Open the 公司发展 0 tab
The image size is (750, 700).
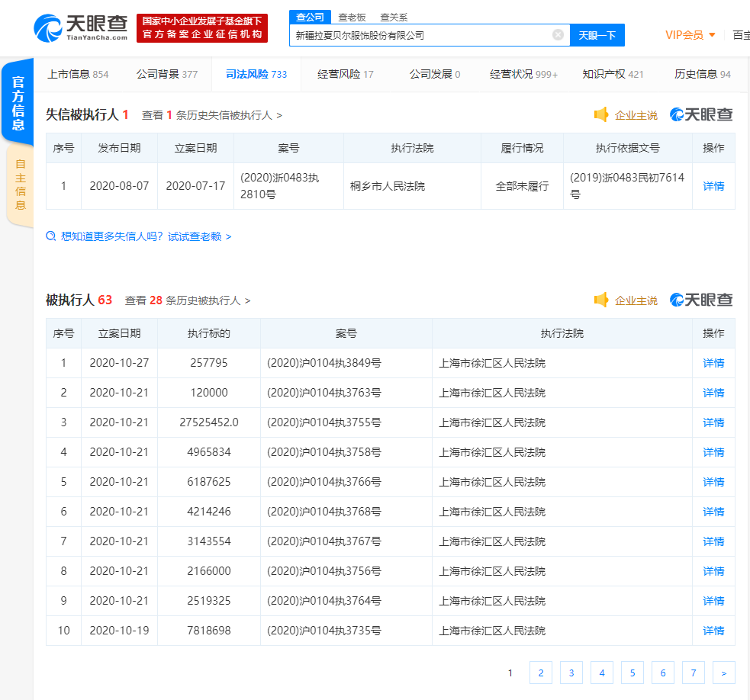tap(435, 74)
